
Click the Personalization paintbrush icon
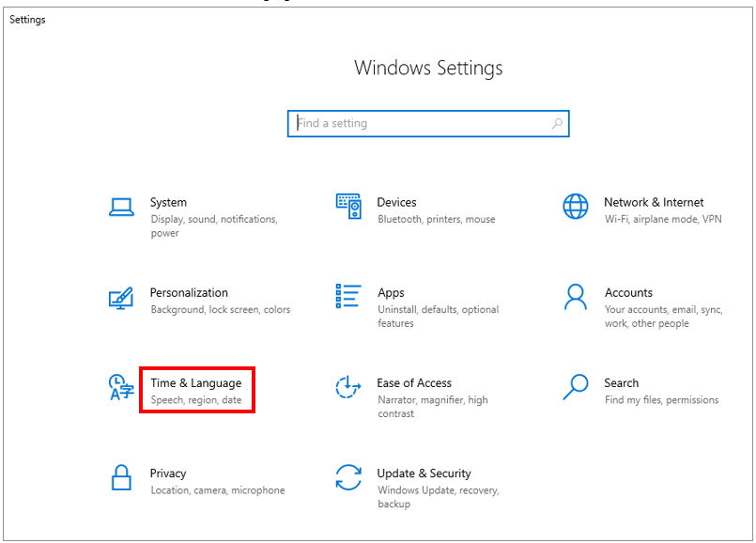click(120, 298)
